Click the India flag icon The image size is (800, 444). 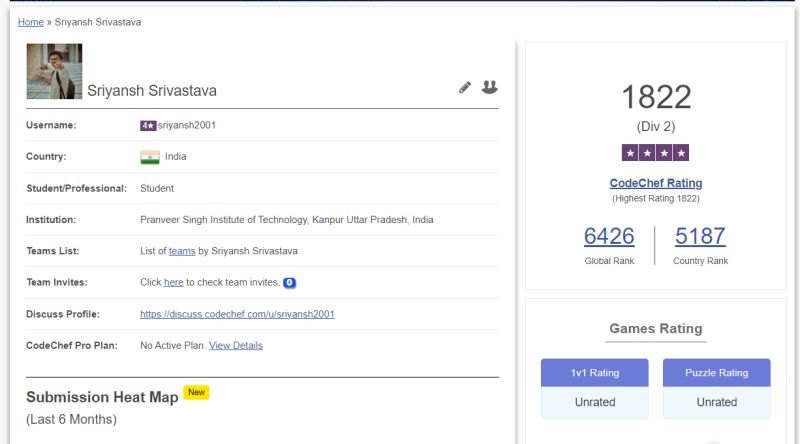point(150,157)
